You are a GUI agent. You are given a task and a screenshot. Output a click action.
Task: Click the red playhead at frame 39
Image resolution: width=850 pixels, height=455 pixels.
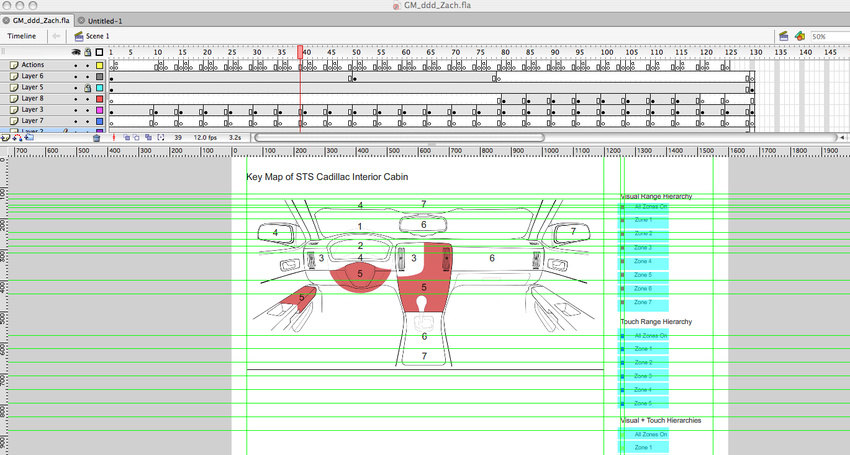point(300,52)
